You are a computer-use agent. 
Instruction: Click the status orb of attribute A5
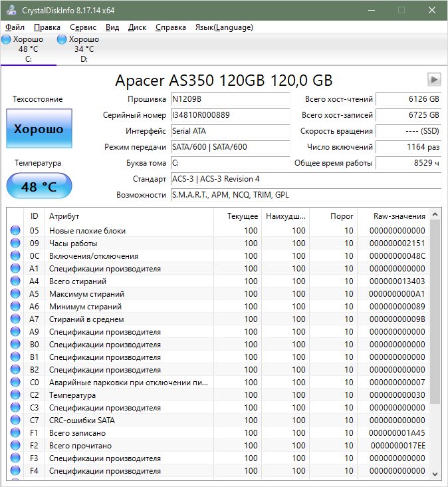[15, 293]
